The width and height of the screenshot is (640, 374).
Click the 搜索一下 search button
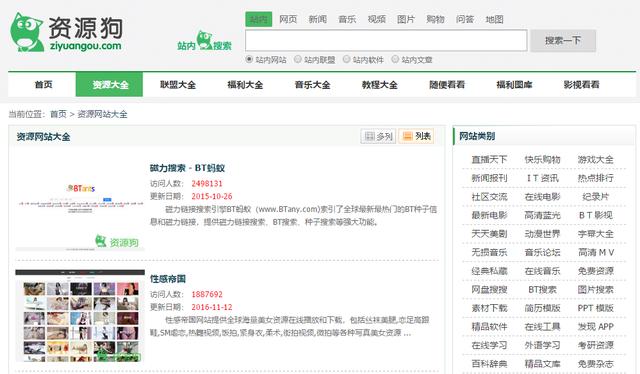pyautogui.click(x=563, y=40)
